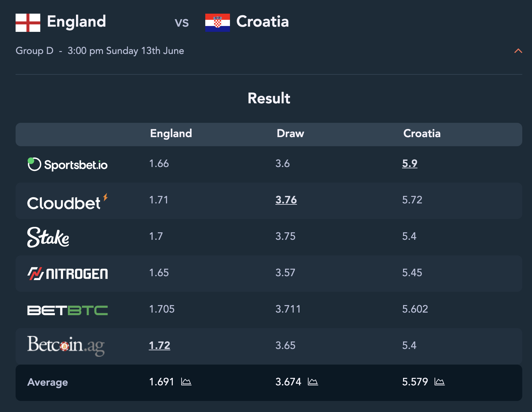Click the Sportsbet.io logo
The image size is (532, 412).
[x=68, y=164]
